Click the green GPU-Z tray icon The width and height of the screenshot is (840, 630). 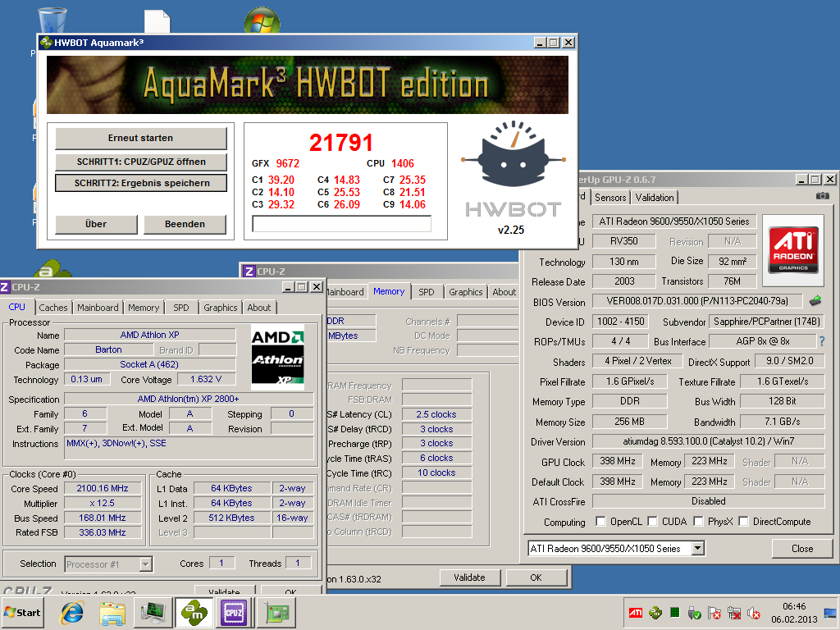tap(655, 612)
